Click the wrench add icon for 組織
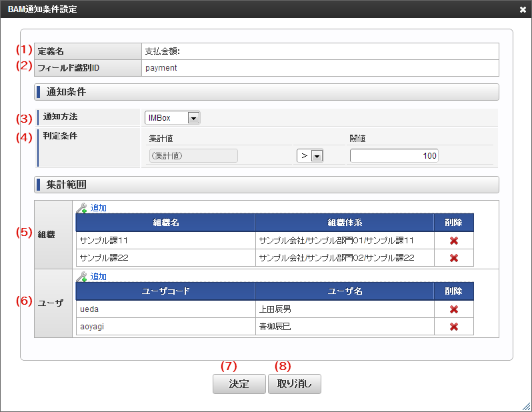The width and height of the screenshot is (532, 412). (82, 208)
